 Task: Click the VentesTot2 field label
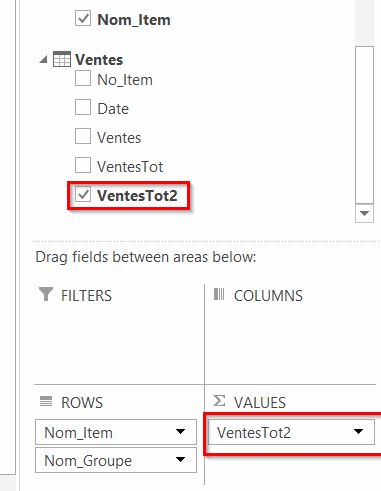click(137, 196)
